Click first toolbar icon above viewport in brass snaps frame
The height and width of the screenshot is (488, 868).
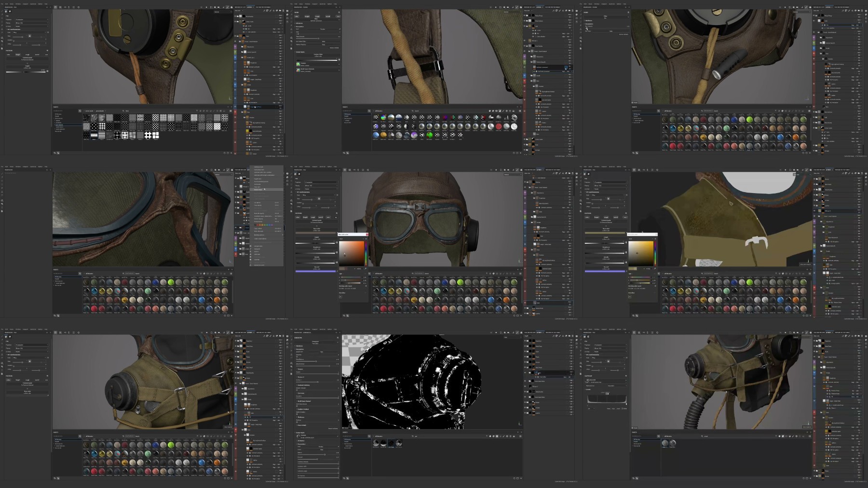(x=55, y=7)
